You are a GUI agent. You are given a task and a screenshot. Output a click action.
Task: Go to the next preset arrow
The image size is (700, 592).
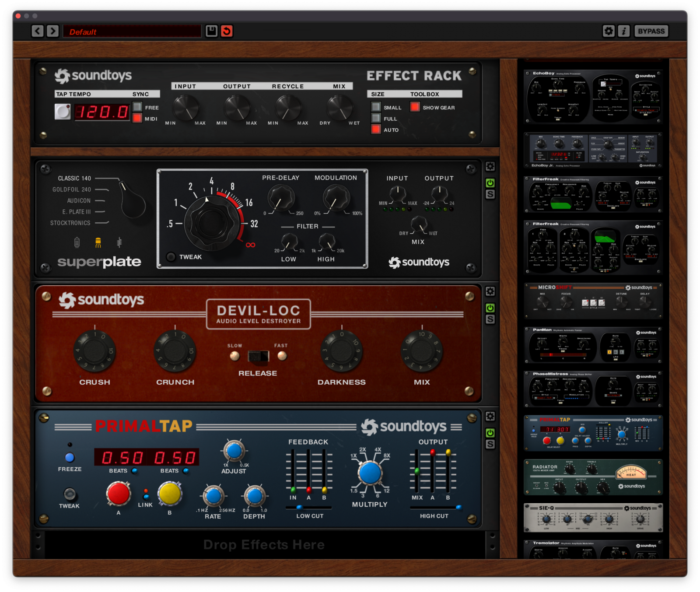click(52, 31)
